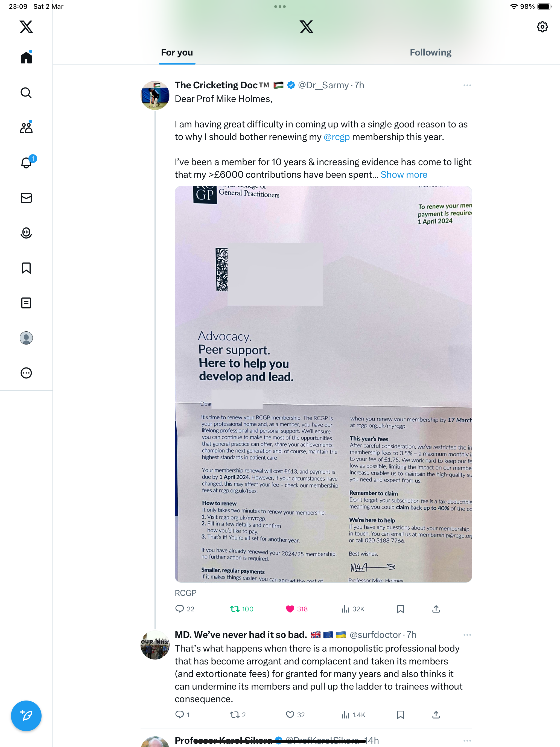
Task: Open Bookmarks icon in sidebar
Action: click(26, 268)
